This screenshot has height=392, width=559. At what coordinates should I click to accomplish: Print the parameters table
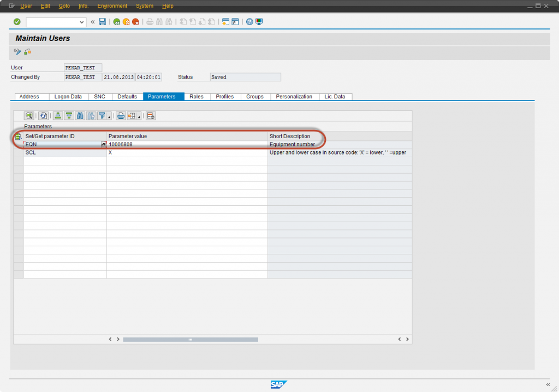[121, 116]
